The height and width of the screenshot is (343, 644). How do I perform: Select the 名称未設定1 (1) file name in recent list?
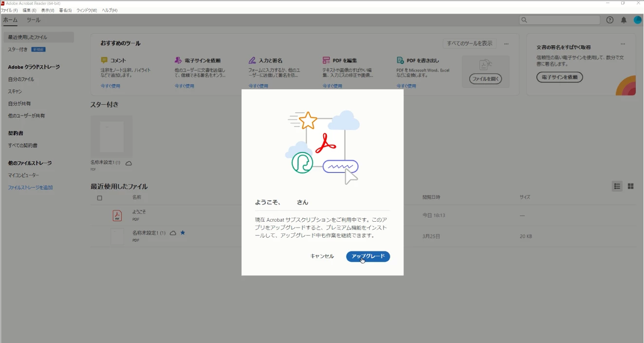tap(149, 233)
